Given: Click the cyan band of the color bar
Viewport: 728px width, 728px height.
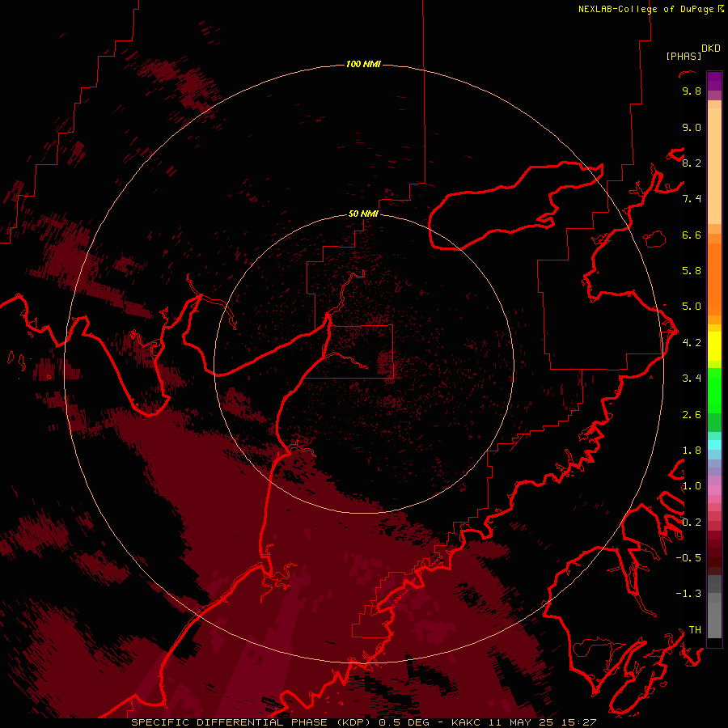Looking at the screenshot, I should [x=714, y=444].
